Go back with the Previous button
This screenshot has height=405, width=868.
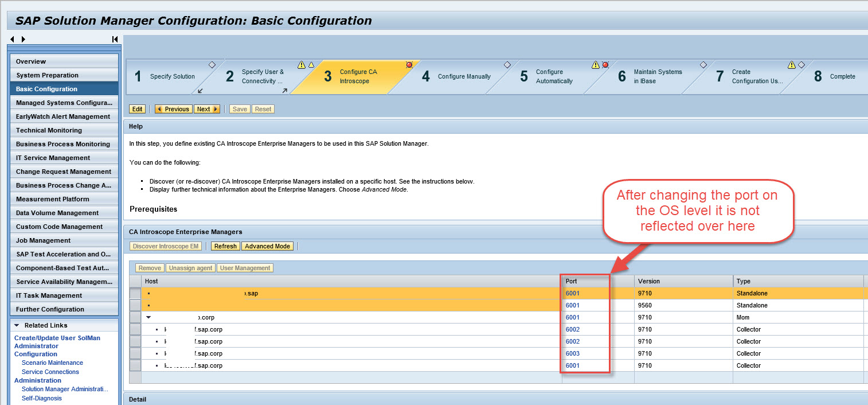[x=173, y=109]
